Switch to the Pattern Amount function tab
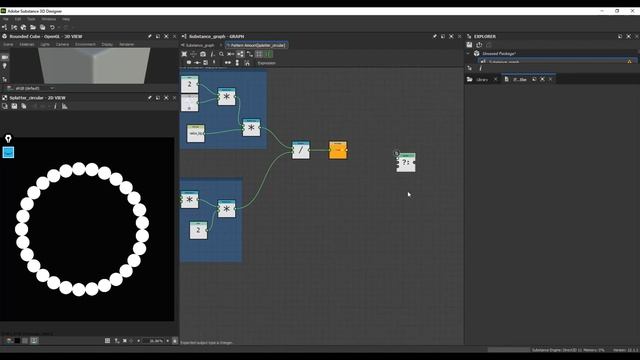The image size is (640, 360). (257, 45)
